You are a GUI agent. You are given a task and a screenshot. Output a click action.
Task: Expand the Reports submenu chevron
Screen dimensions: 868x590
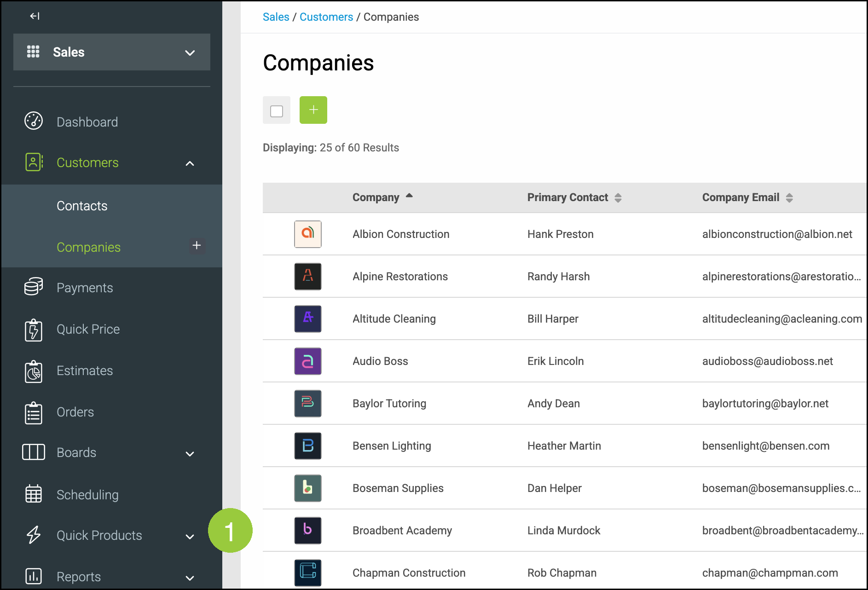[190, 578]
